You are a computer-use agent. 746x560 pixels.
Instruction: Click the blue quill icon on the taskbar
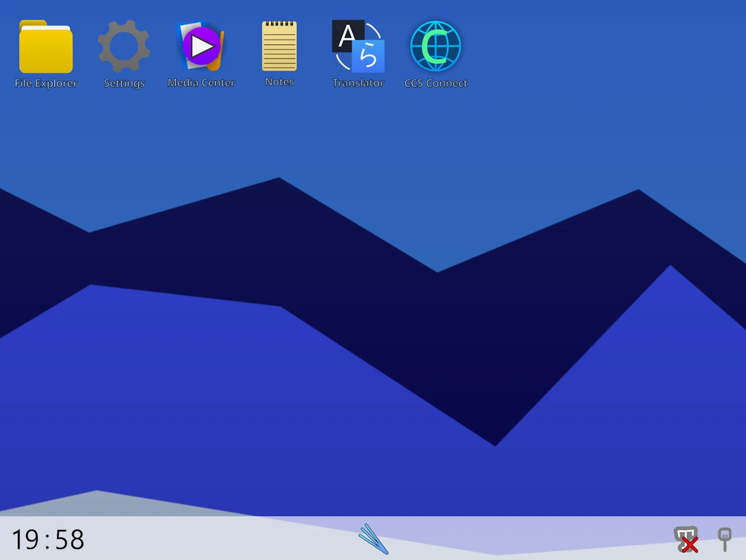click(373, 539)
